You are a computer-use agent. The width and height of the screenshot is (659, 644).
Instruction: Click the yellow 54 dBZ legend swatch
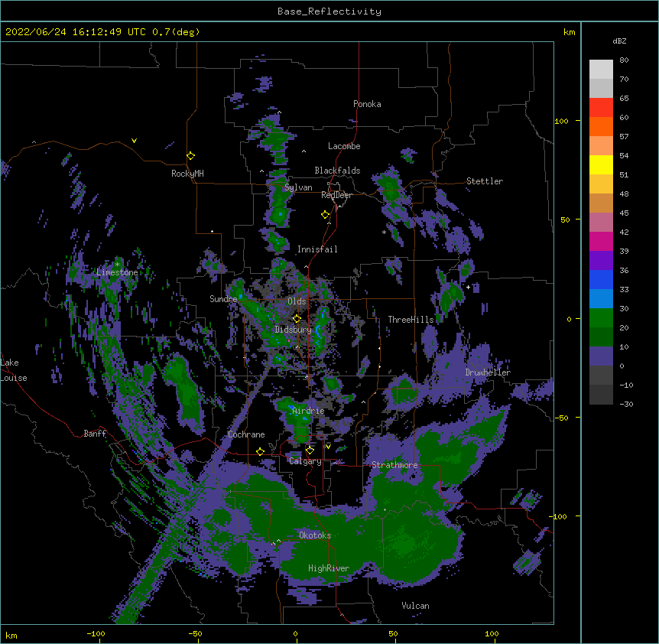click(x=601, y=164)
